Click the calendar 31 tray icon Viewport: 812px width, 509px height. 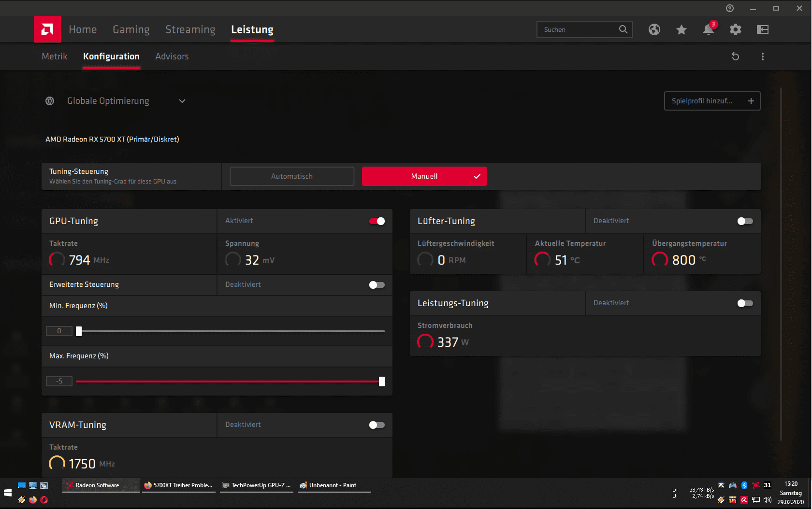(x=768, y=485)
